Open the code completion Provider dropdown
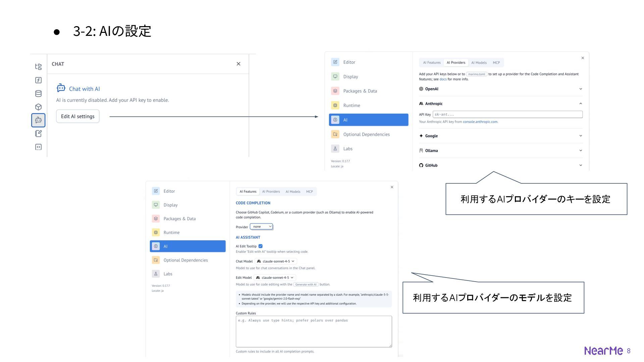 [262, 227]
